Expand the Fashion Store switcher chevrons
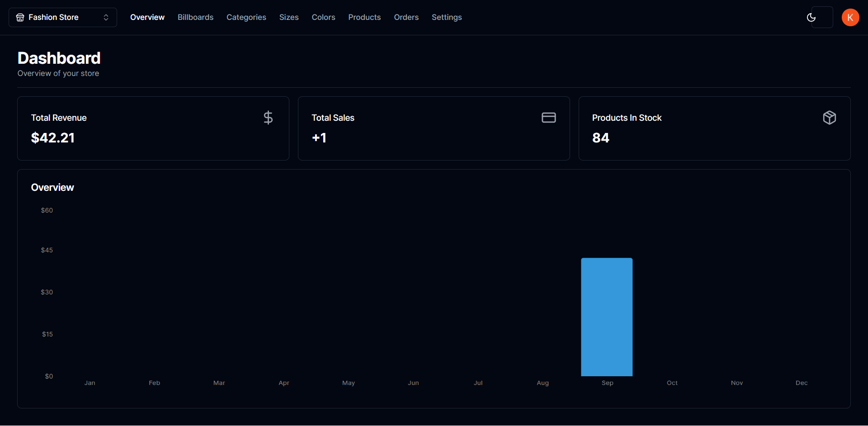 pyautogui.click(x=106, y=17)
